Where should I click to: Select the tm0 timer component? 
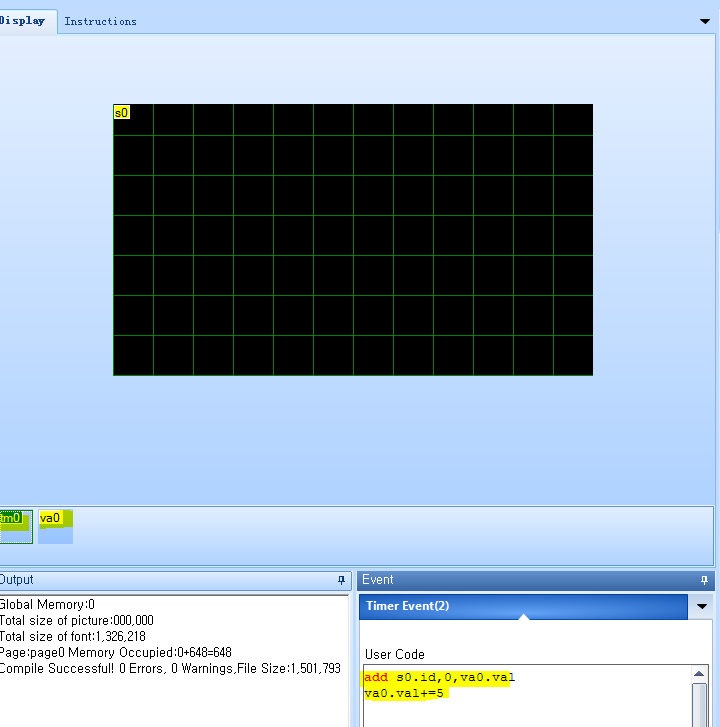(16, 527)
